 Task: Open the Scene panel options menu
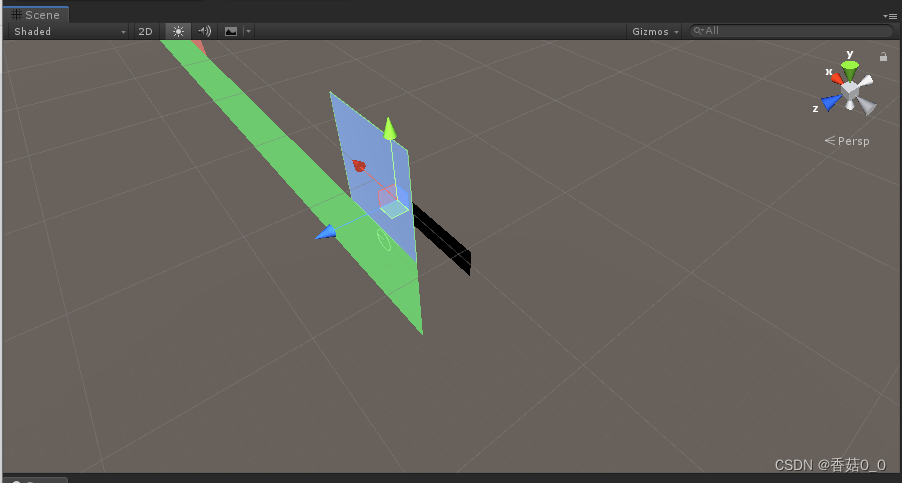889,16
